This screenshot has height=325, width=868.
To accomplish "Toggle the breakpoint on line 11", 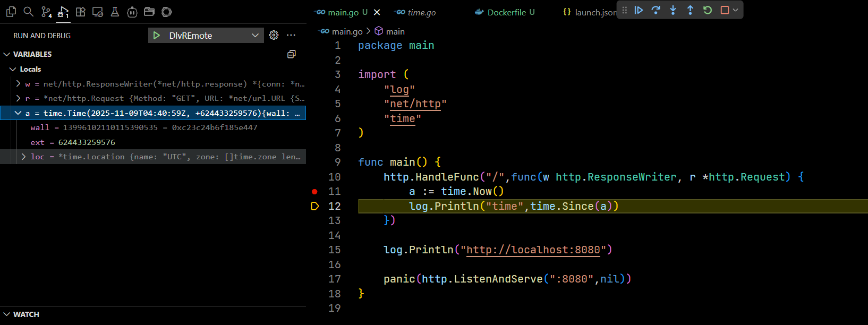I will (x=314, y=191).
